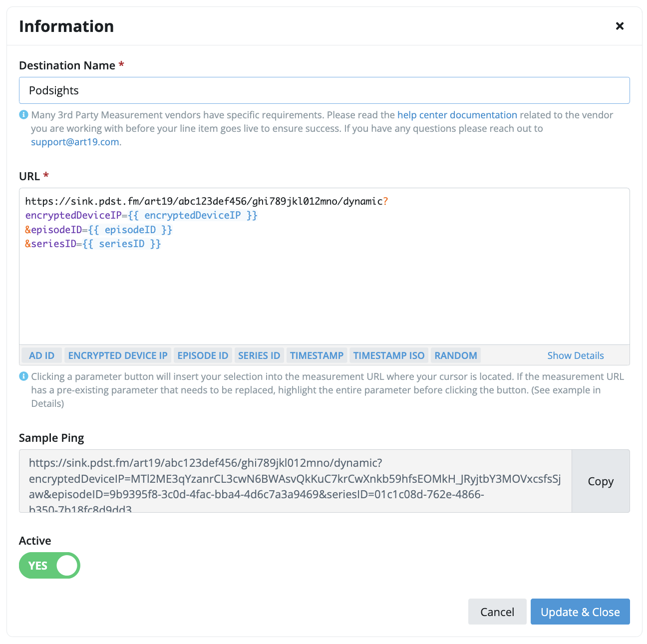Close the Information dialog with the X
The image size is (647, 644).
click(620, 26)
